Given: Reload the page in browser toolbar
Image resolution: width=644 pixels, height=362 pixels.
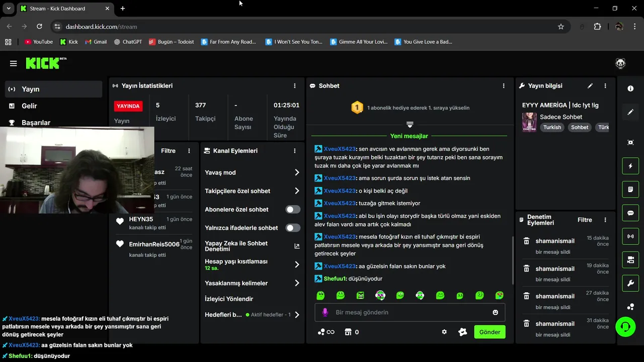Looking at the screenshot, I should 40,27.
